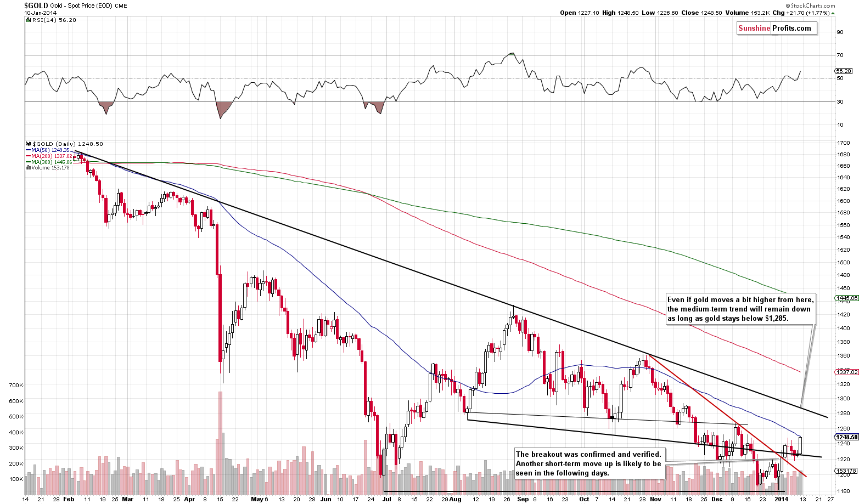The width and height of the screenshot is (859, 504).
Task: Click the 'RSI(14) 56.20' label
Action: (54, 20)
